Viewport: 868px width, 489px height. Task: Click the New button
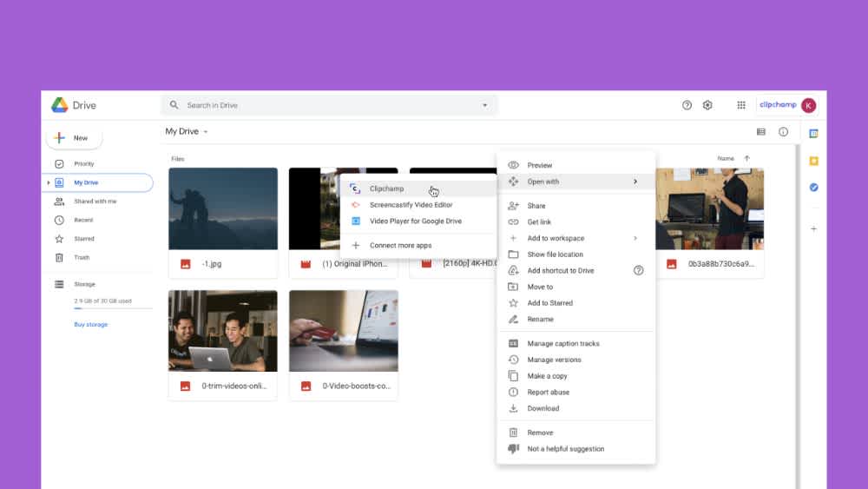point(74,138)
